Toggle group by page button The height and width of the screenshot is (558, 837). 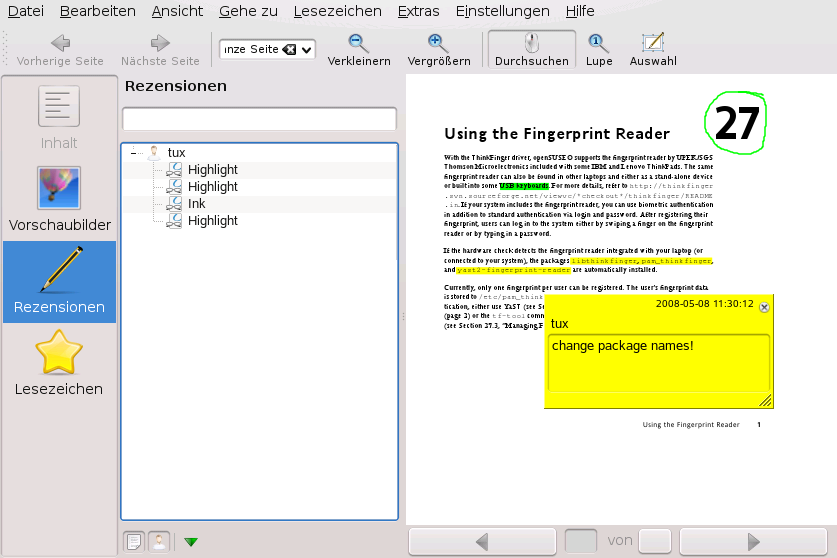[x=134, y=541]
